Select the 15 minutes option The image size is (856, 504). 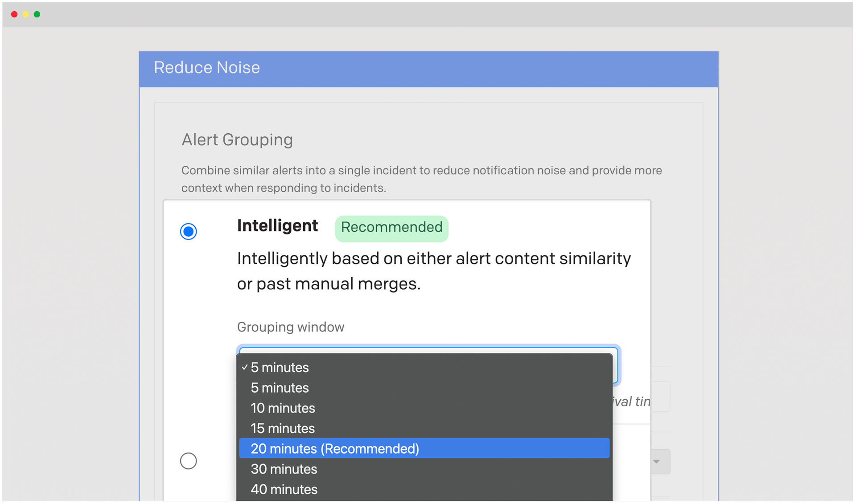click(x=283, y=429)
